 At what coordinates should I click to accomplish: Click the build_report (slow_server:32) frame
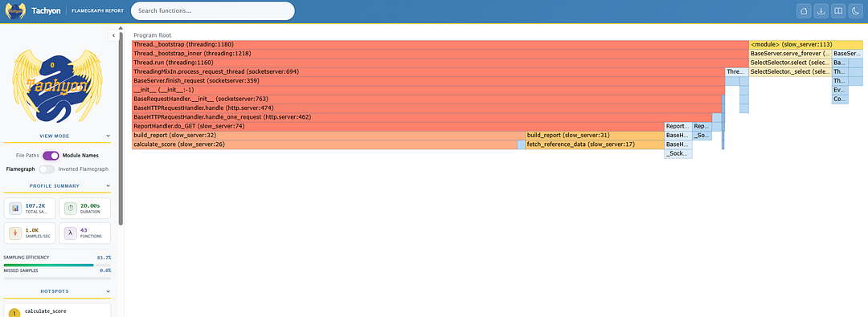328,135
